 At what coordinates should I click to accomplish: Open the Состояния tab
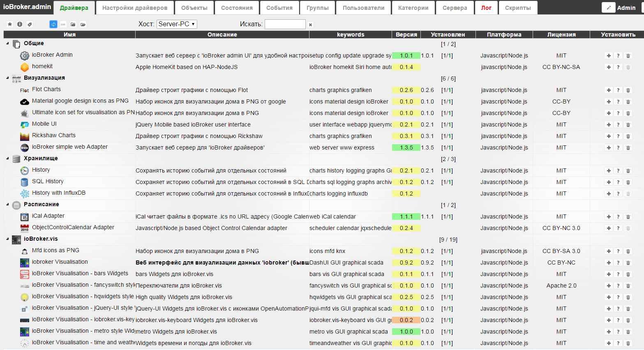click(x=237, y=8)
